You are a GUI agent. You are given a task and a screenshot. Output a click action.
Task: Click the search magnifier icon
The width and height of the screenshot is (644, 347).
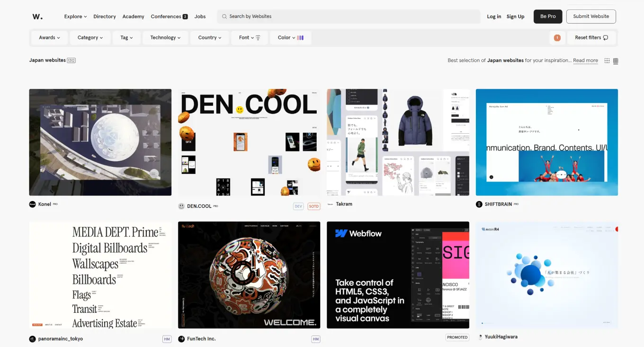(x=224, y=17)
